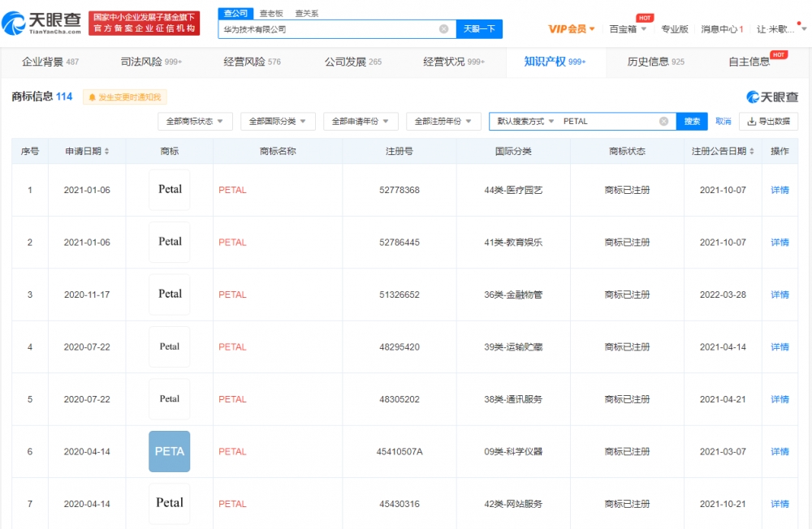
Task: Select 38类-通讯服务 cell
Action: coord(513,399)
